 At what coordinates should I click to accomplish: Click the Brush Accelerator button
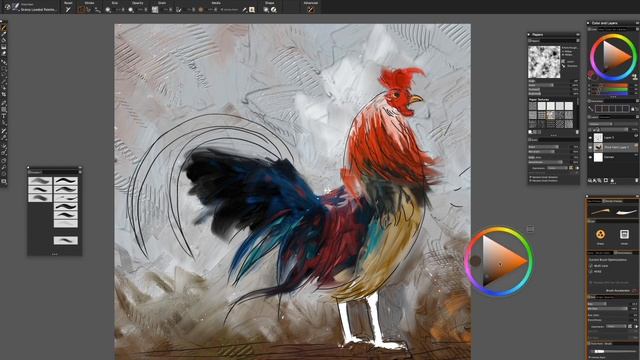[618, 291]
